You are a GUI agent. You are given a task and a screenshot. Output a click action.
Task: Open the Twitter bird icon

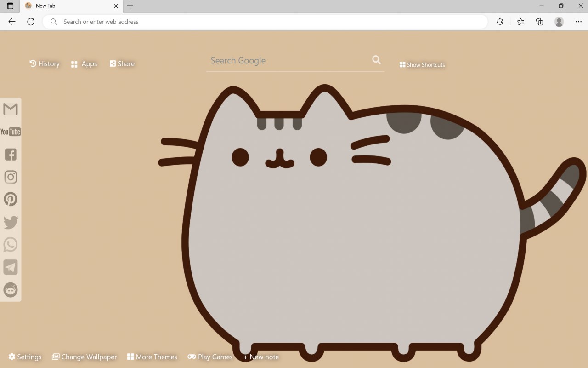[11, 222]
